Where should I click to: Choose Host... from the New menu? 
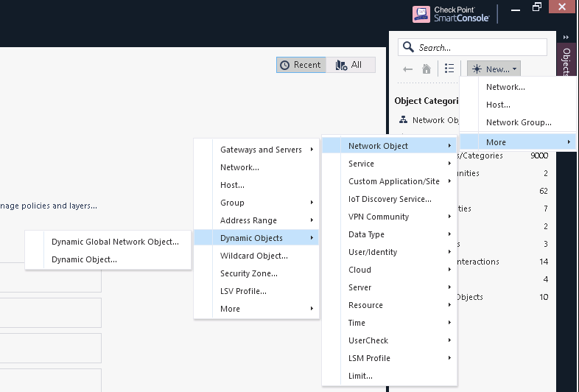(x=517, y=105)
